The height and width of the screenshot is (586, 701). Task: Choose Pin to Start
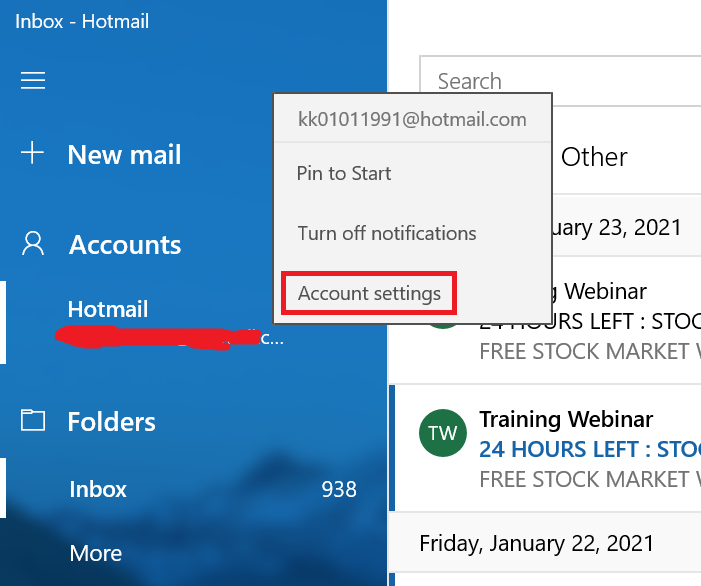click(344, 173)
